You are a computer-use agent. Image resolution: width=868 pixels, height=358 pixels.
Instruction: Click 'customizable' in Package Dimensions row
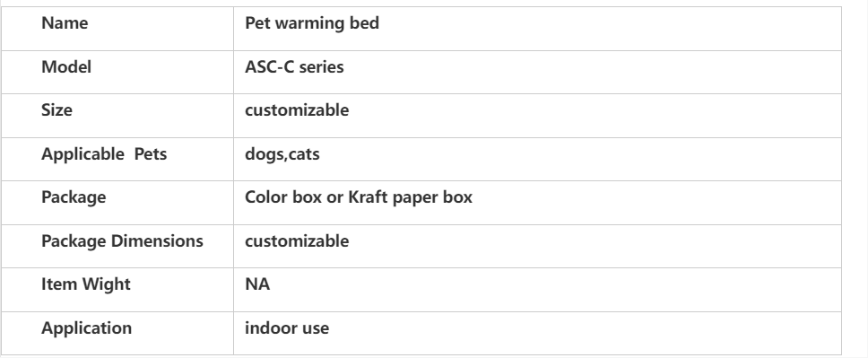point(297,241)
